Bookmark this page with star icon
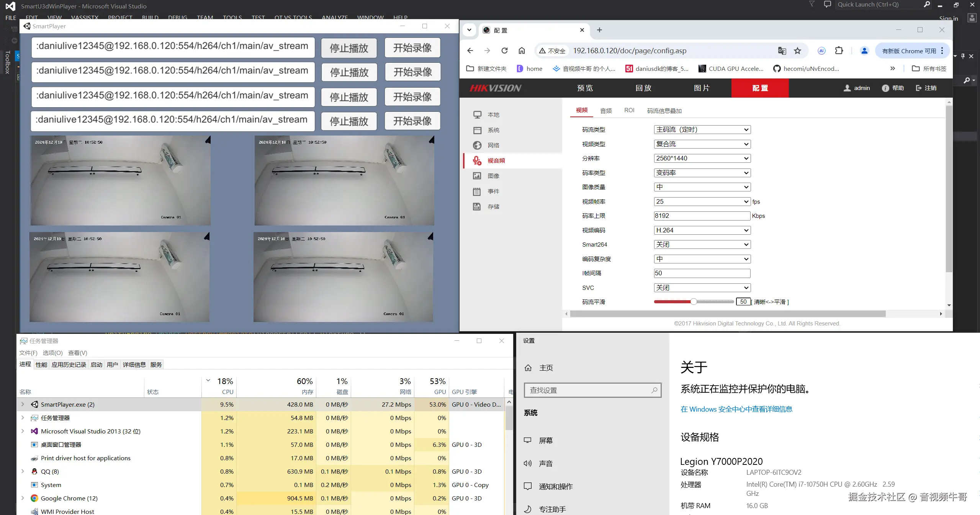 click(797, 51)
